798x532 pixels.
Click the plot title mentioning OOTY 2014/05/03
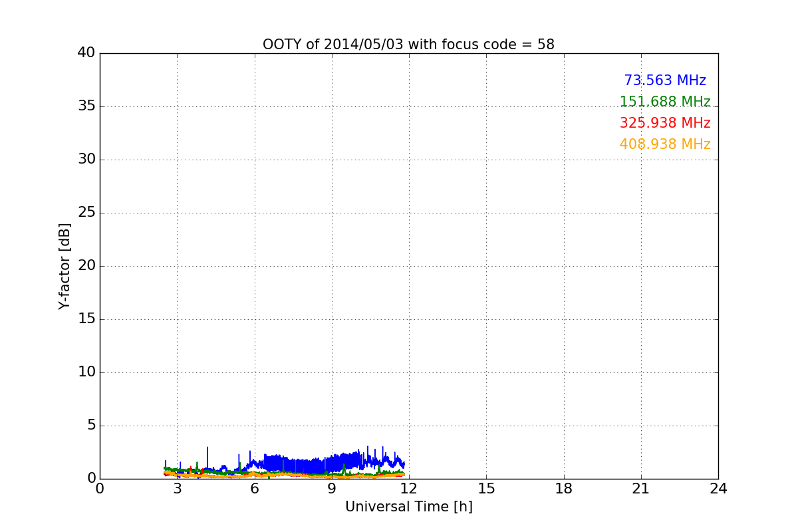click(x=408, y=45)
